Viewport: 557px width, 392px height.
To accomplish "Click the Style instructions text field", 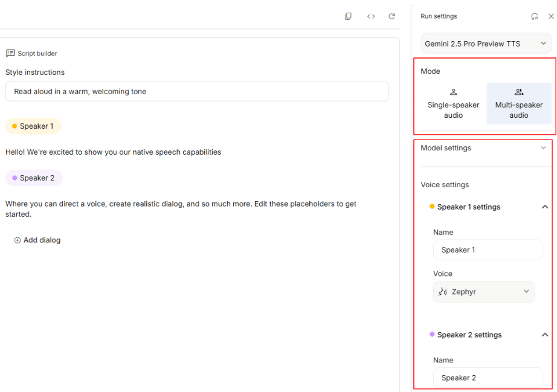I will coord(197,92).
